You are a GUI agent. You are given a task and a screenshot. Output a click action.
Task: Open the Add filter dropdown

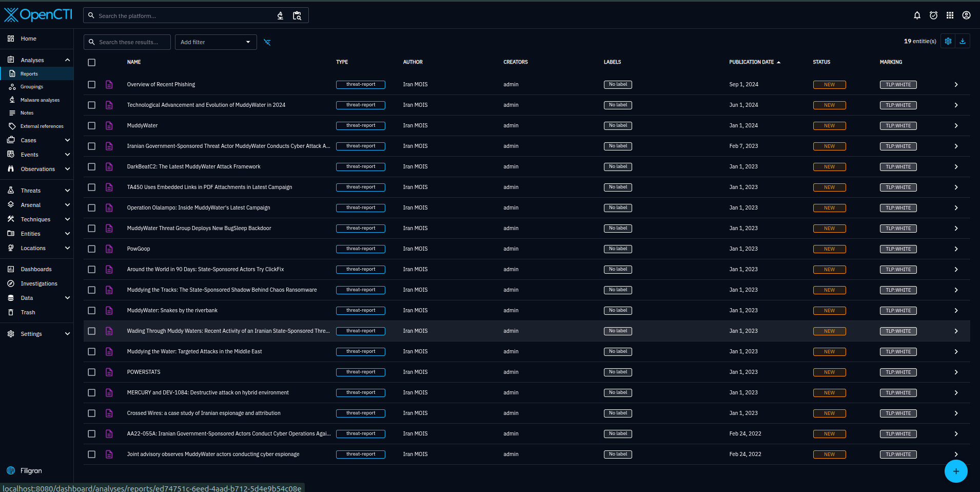(x=215, y=42)
